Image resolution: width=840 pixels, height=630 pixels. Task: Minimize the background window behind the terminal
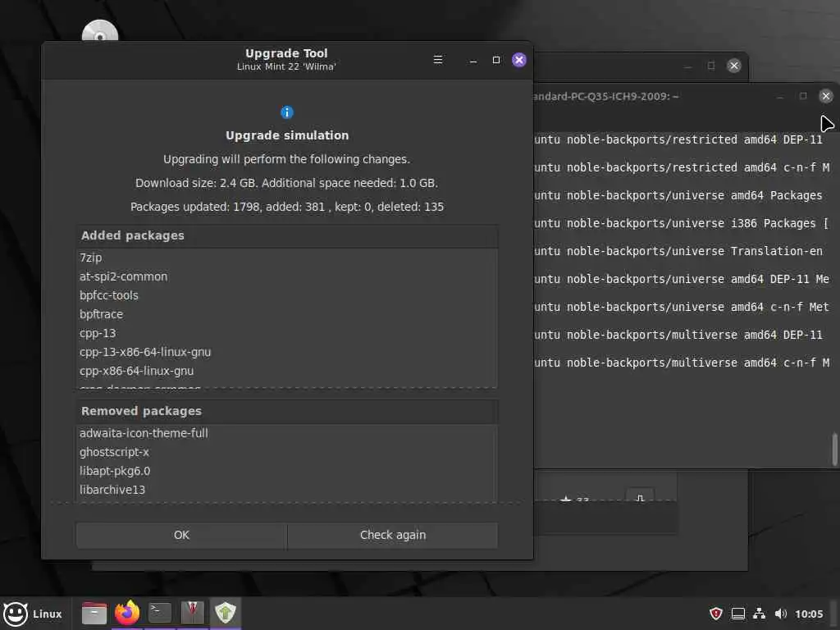(688, 66)
